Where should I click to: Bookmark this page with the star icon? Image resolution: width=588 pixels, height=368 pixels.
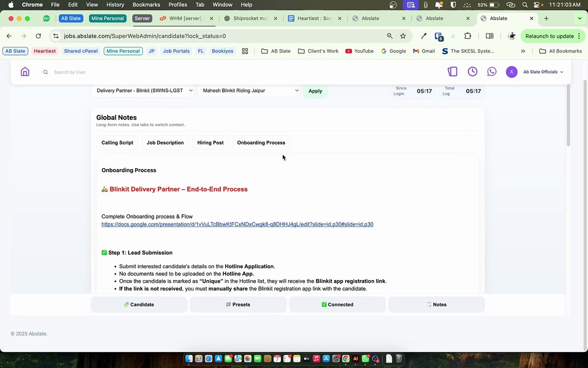pyautogui.click(x=403, y=36)
